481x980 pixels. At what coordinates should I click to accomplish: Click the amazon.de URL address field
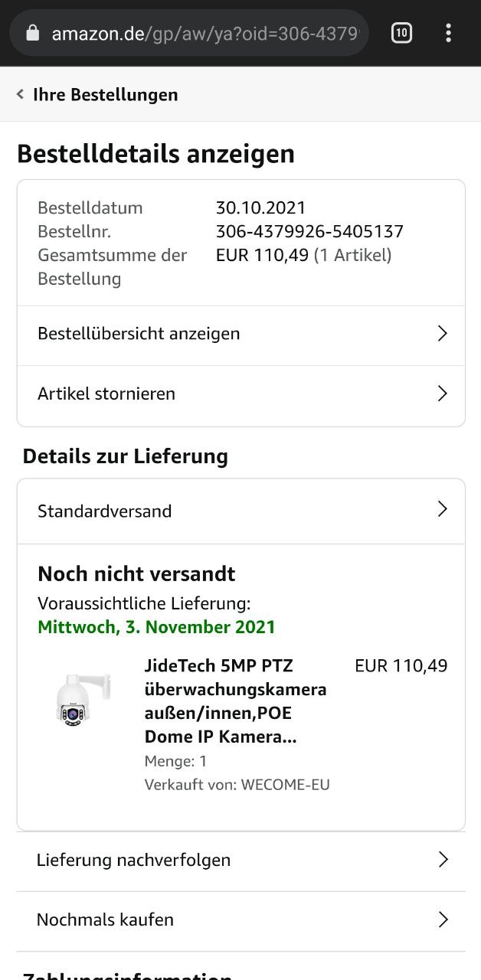pyautogui.click(x=207, y=33)
